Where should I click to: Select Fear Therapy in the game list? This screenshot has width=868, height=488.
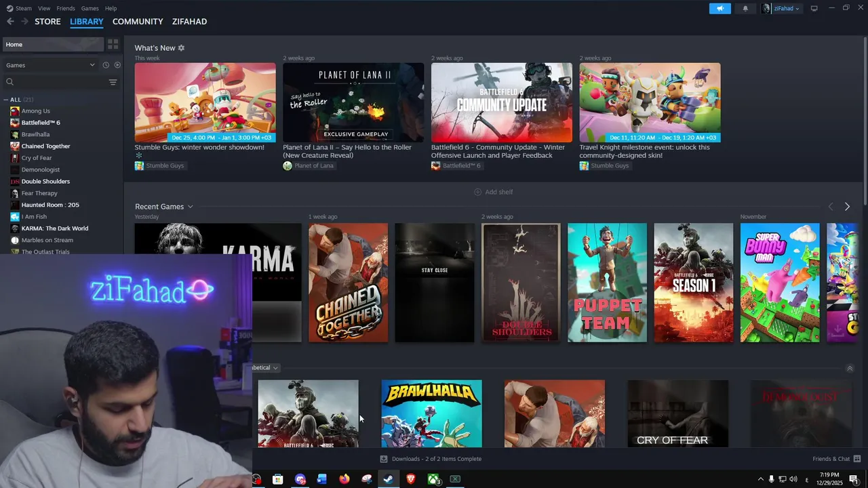click(39, 193)
